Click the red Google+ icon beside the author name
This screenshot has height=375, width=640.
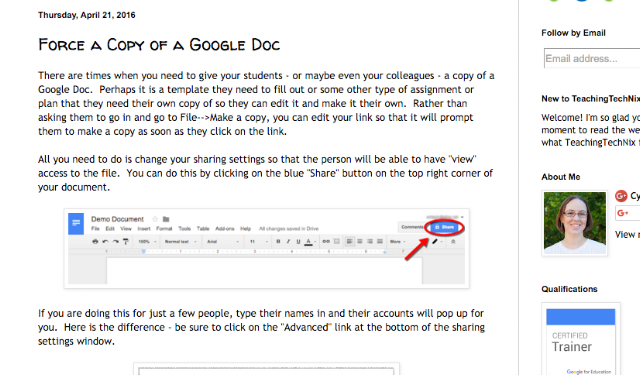621,196
